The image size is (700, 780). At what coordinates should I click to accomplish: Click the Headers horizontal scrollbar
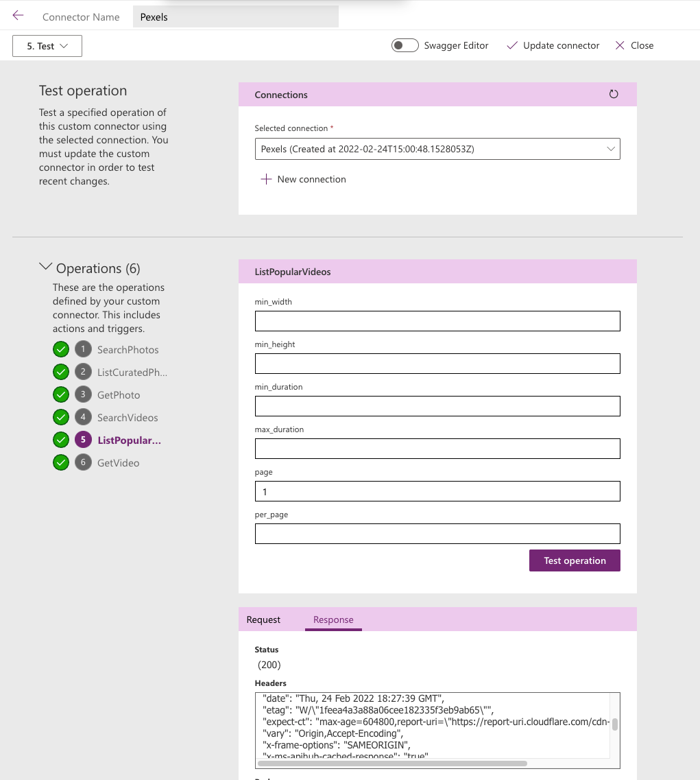[x=393, y=763]
